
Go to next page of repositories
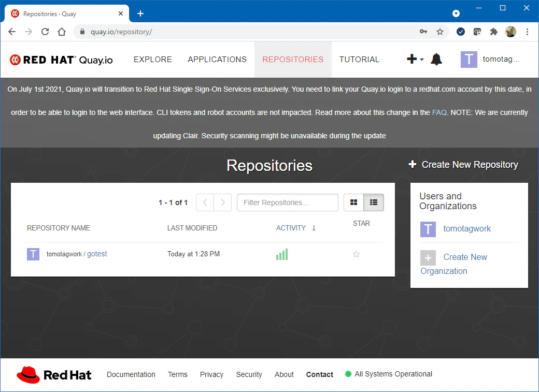tap(223, 202)
